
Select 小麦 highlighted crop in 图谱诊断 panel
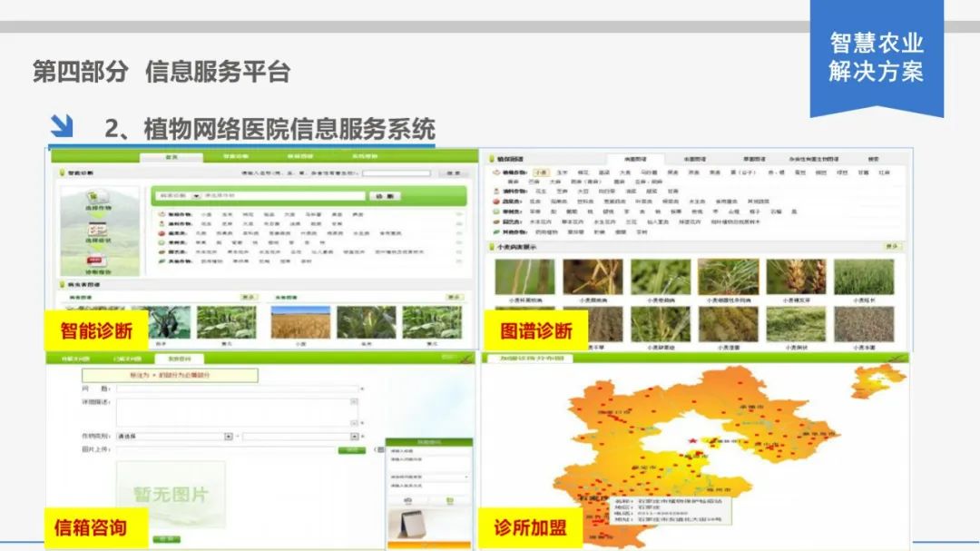(541, 172)
